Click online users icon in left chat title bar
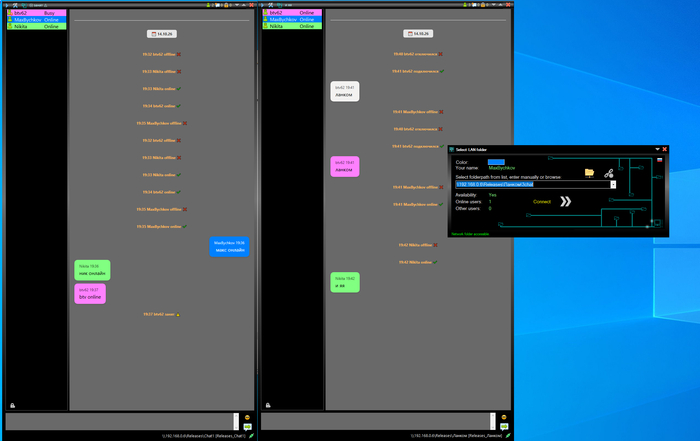700x441 pixels. [x=208, y=5]
